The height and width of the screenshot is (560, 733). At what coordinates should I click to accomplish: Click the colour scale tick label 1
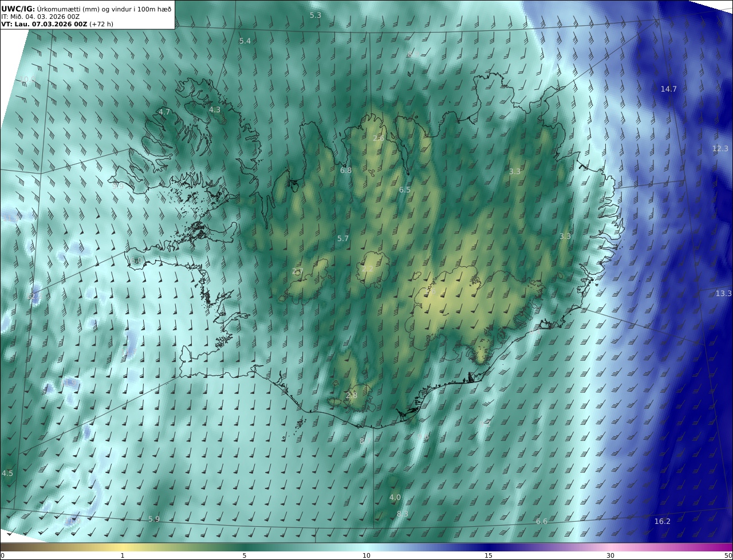pos(122,555)
